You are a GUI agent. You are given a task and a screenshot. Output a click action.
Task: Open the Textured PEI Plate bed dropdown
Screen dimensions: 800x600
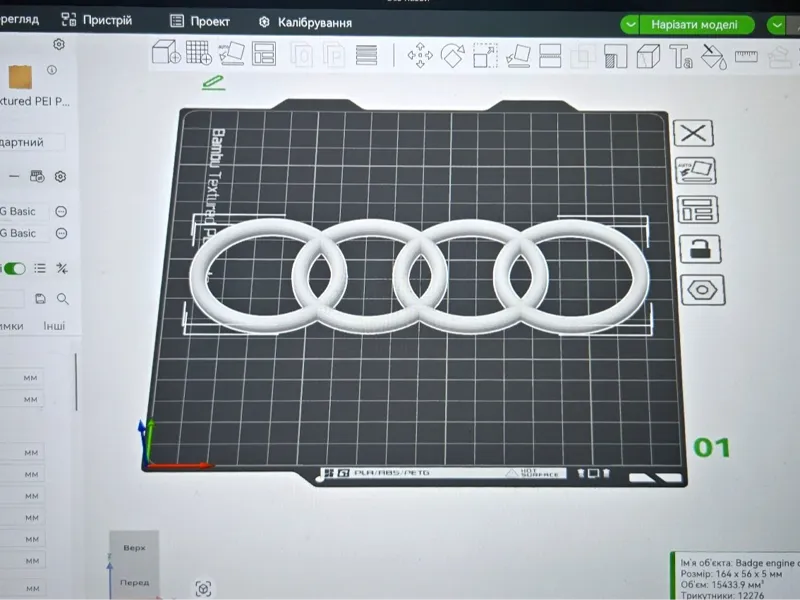tap(35, 101)
